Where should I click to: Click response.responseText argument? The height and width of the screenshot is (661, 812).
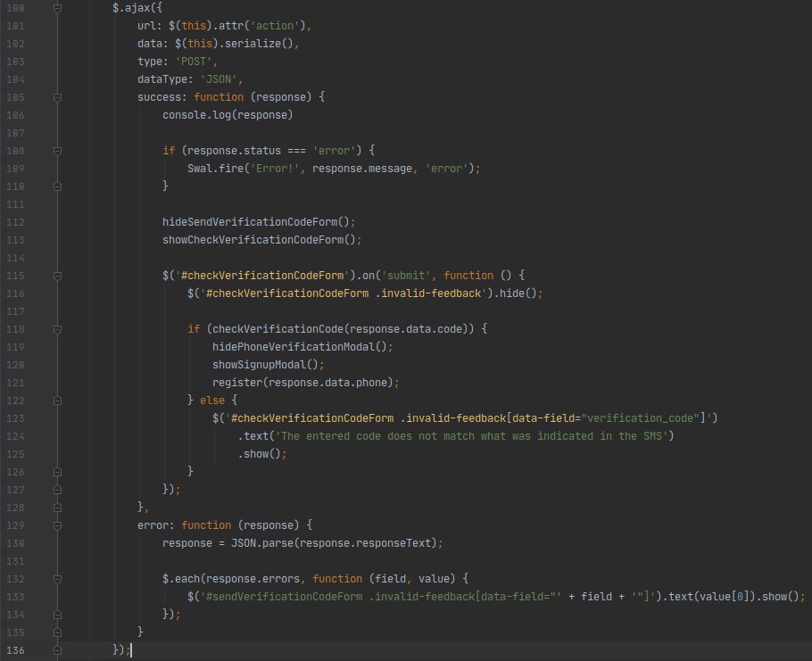click(x=365, y=543)
